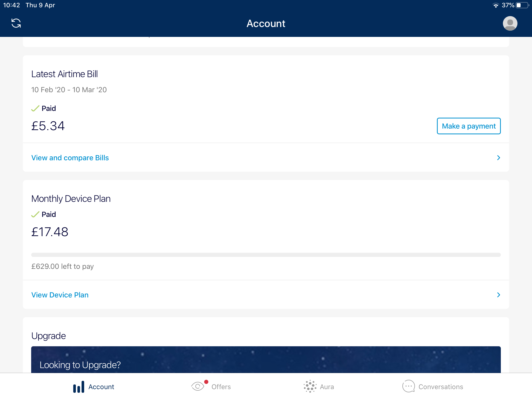The width and height of the screenshot is (532, 399).
Task: Tap the Monthly Device Plan heading
Action: pyautogui.click(x=71, y=199)
